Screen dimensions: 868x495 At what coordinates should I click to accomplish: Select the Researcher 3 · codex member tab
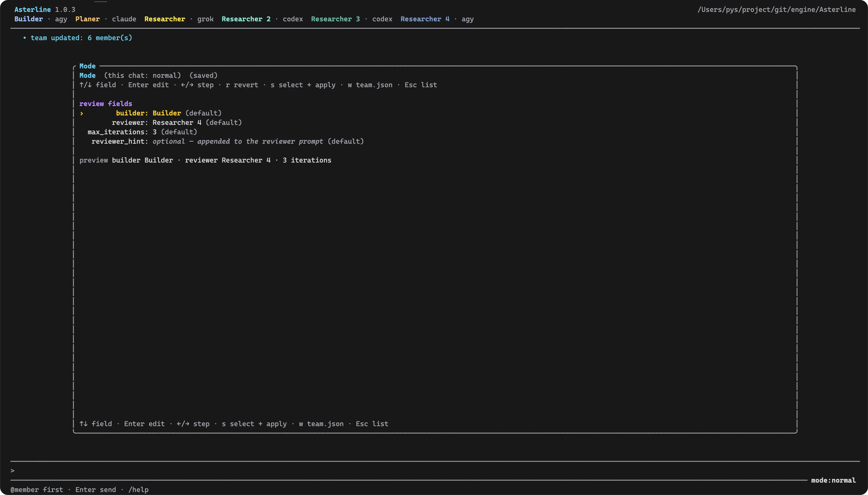click(x=352, y=19)
